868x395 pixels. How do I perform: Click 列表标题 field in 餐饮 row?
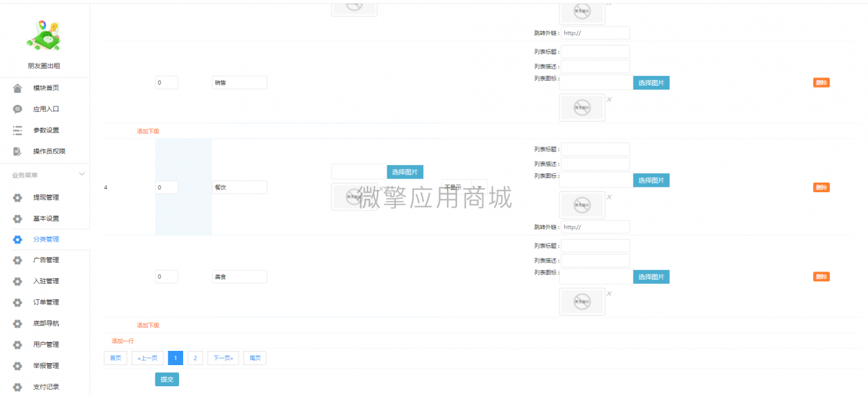595,149
